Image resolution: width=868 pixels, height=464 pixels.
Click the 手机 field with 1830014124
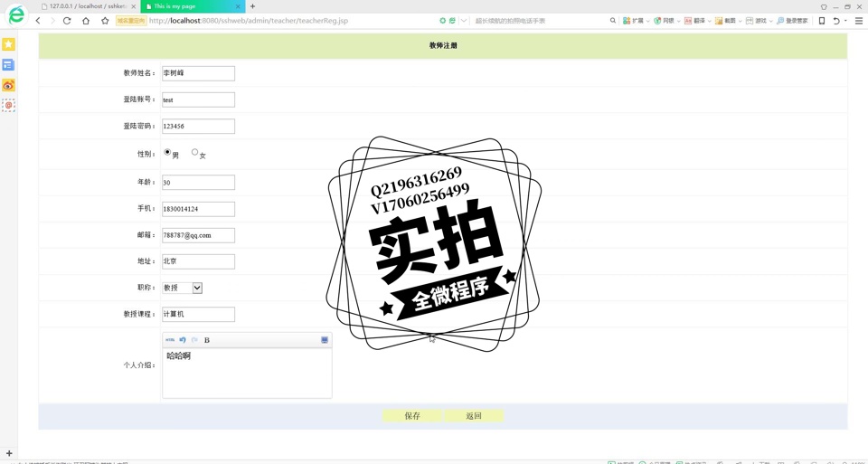click(x=198, y=209)
